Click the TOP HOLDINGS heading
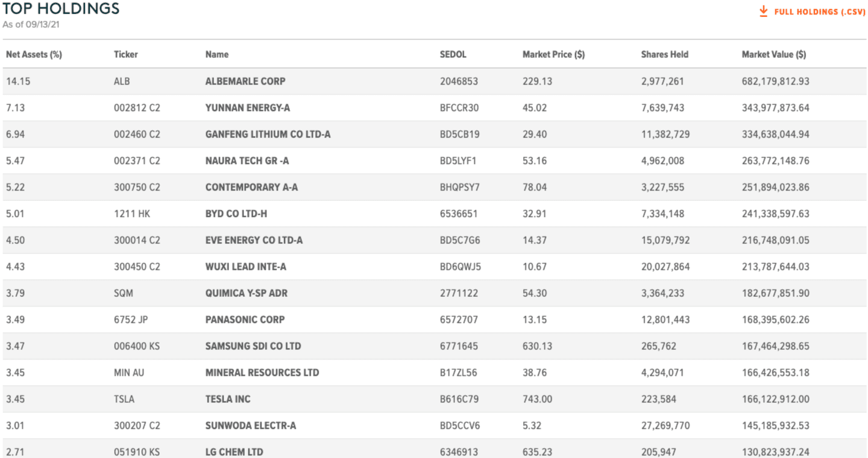The image size is (868, 458). 62,9
